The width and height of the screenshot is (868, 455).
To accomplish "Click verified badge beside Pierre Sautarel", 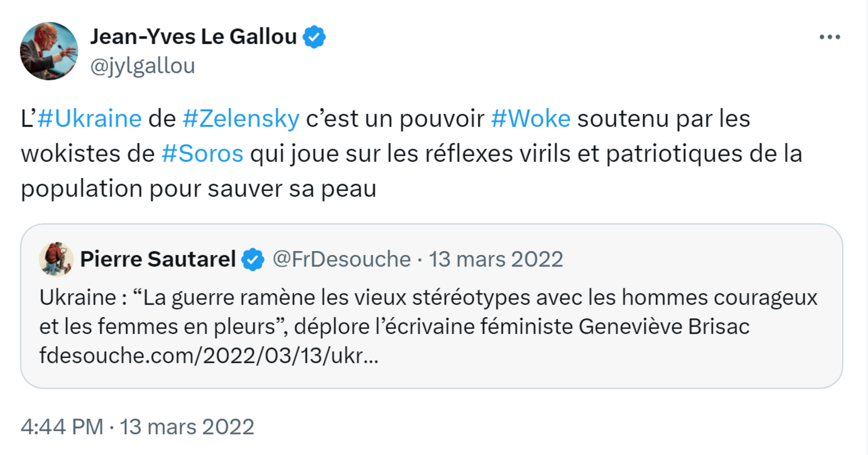I will [253, 259].
